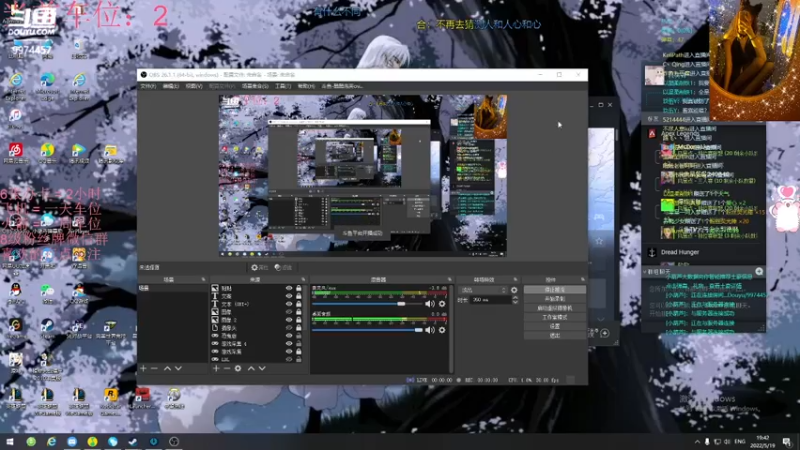
Task: Open the transition type dropdown in Scene Transitions
Action: point(483,290)
